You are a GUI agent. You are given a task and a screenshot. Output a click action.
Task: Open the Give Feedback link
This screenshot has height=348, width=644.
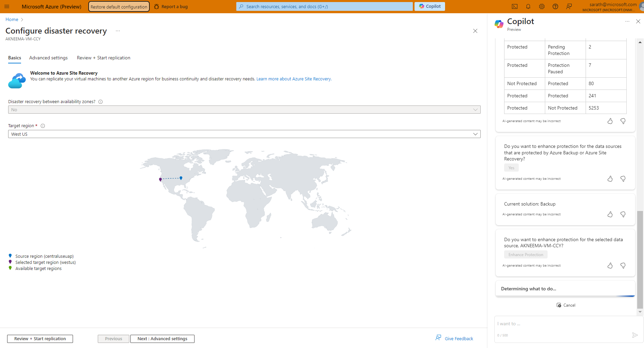454,339
